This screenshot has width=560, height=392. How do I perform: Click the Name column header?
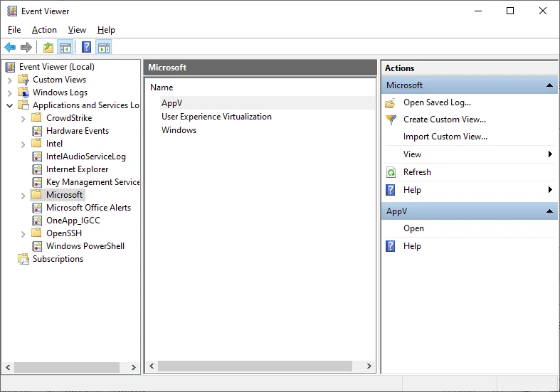[x=162, y=88]
